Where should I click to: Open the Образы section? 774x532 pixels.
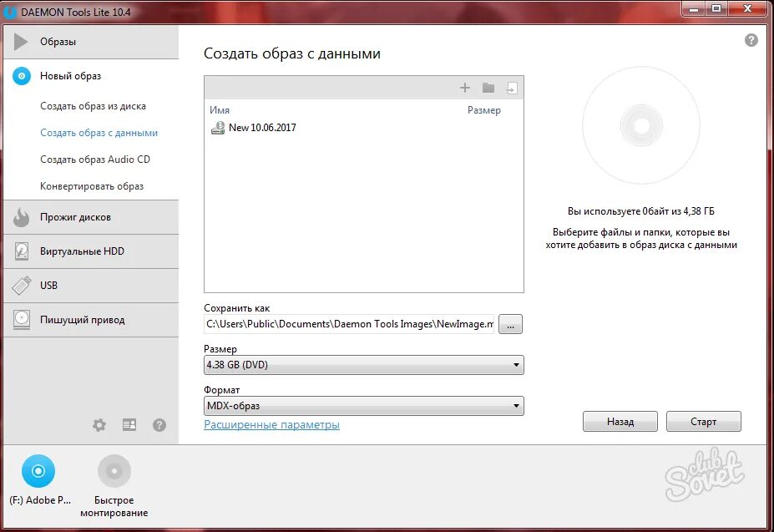[91, 42]
